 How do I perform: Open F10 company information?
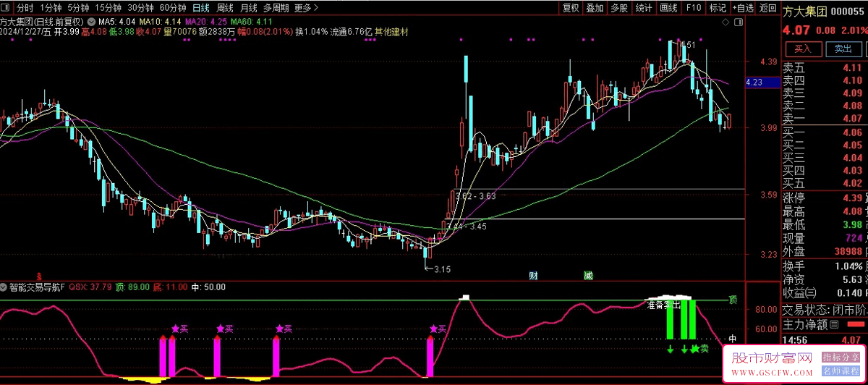point(693,8)
